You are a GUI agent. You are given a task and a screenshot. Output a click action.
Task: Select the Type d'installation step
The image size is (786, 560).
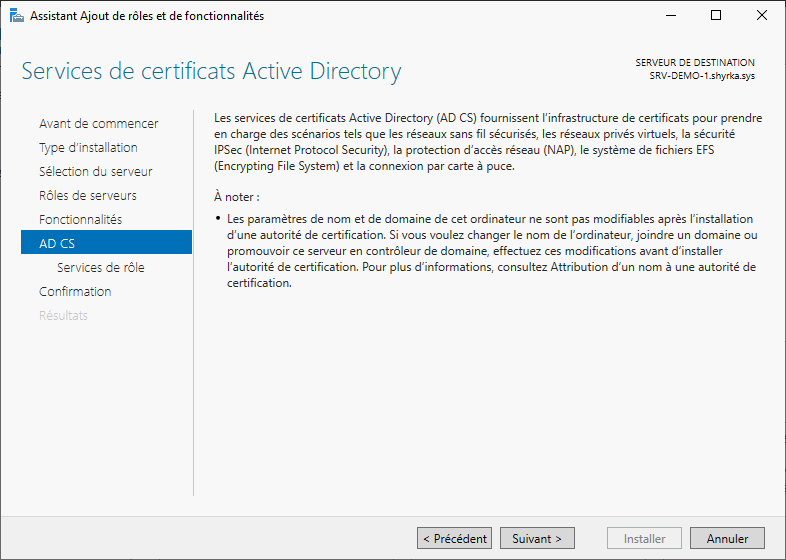pyautogui.click(x=88, y=148)
